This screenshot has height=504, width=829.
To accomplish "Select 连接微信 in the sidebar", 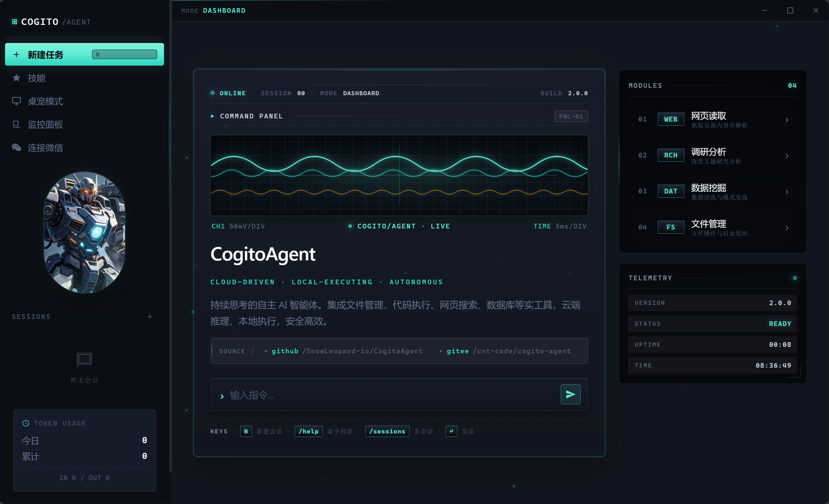I will [84, 148].
